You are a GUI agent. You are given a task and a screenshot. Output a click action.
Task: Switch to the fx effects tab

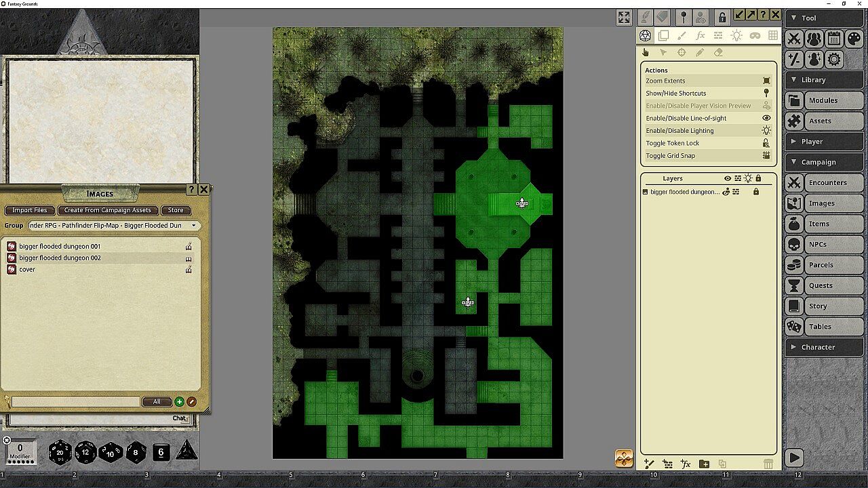[701, 35]
